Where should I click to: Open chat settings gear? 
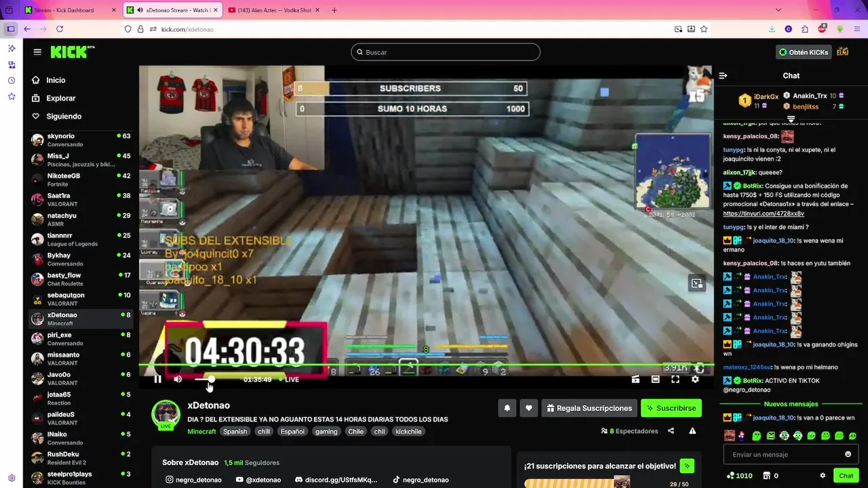[x=823, y=476]
